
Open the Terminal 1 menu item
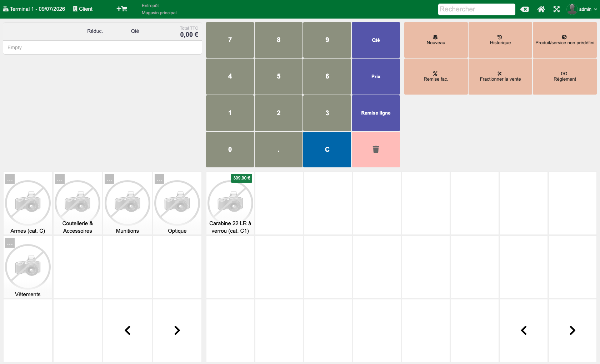coord(34,9)
